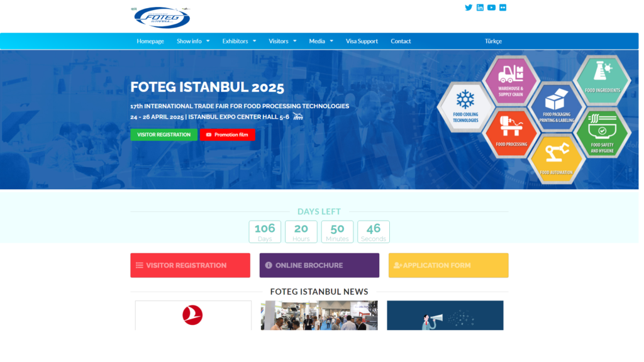Play the Promotion film

pyautogui.click(x=228, y=134)
